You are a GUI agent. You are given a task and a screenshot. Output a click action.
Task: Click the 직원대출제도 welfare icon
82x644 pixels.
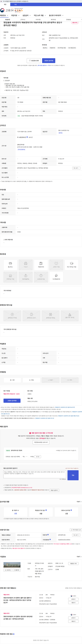click(x=26, y=277)
